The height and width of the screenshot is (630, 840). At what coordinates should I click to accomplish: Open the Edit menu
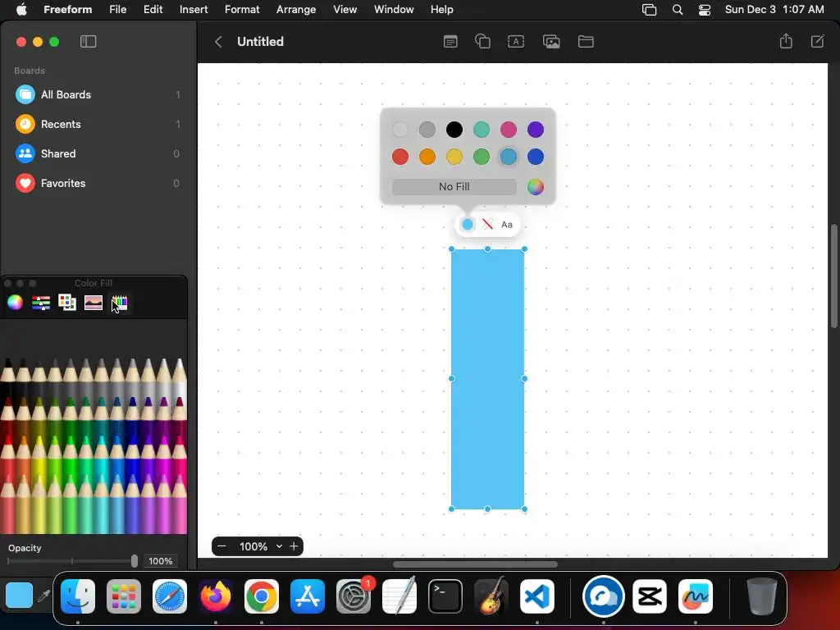tap(153, 9)
